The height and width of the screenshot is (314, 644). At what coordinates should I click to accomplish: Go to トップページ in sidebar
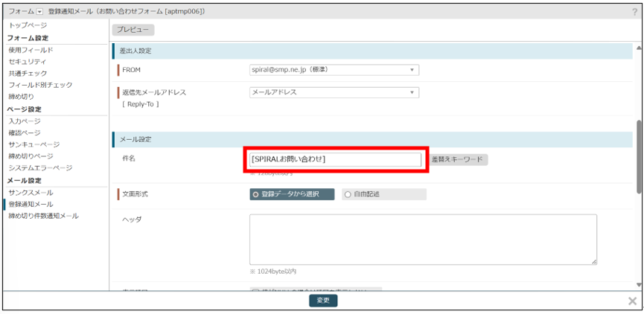[28, 25]
